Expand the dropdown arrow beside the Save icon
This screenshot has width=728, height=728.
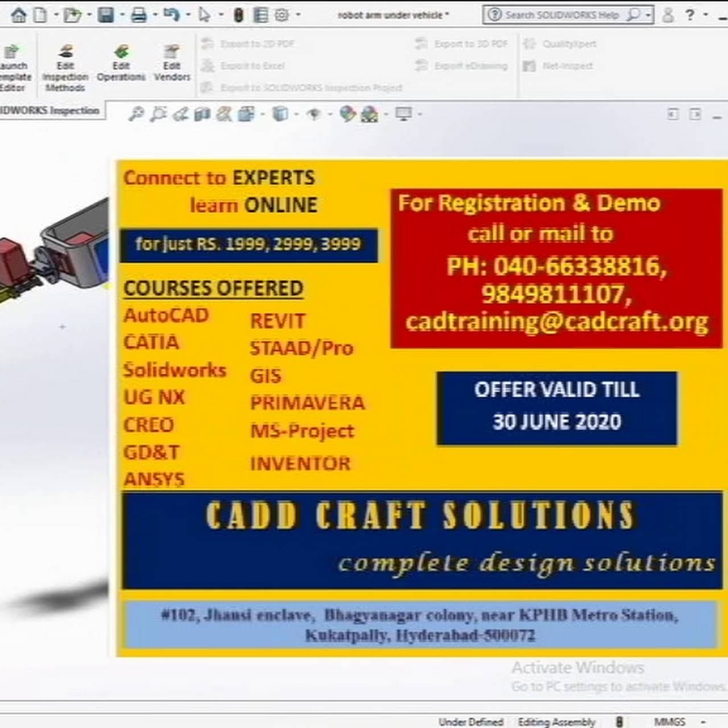coord(122,15)
